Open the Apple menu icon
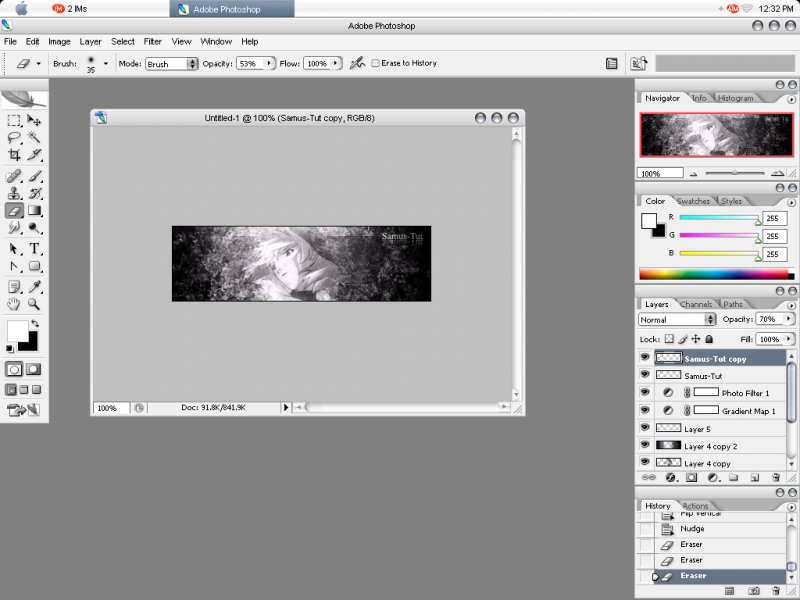 tap(21, 8)
